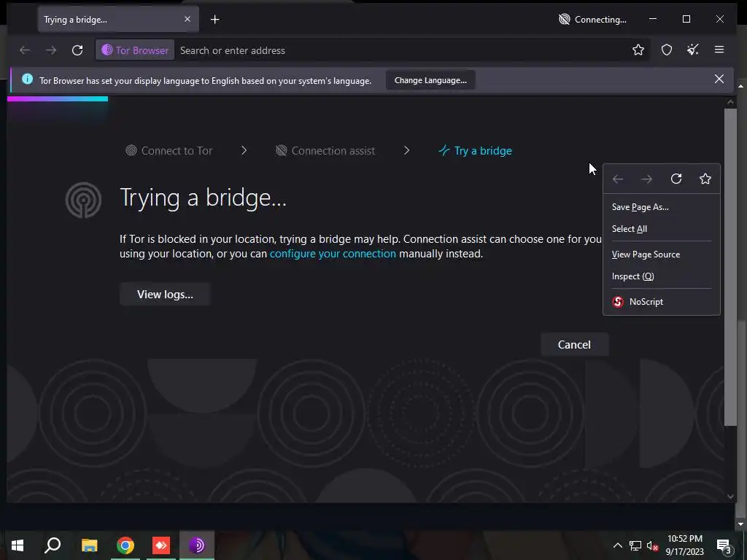Click the New Identity broom icon
The height and width of the screenshot is (560, 747).
(693, 50)
